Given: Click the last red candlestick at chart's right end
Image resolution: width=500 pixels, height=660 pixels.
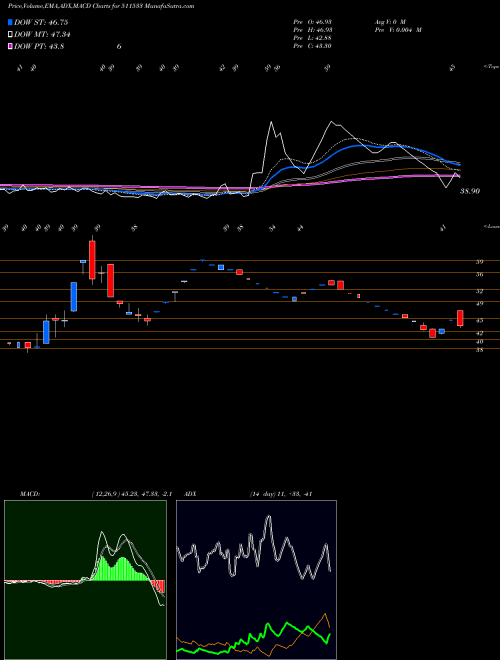Looking at the screenshot, I should [460, 318].
